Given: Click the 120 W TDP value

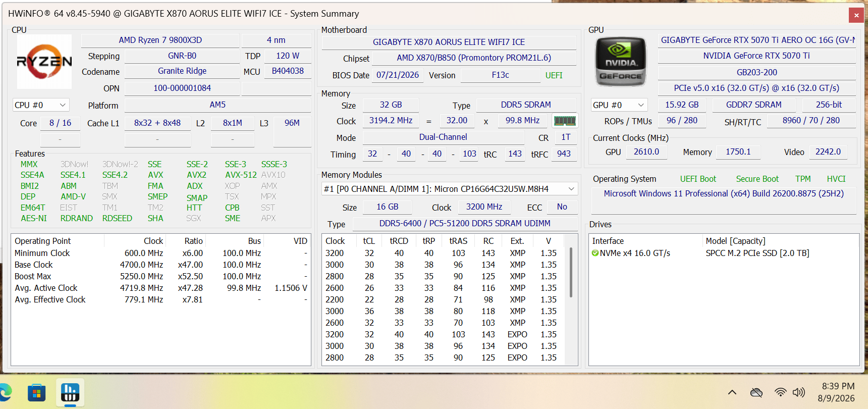Looking at the screenshot, I should pos(288,56).
